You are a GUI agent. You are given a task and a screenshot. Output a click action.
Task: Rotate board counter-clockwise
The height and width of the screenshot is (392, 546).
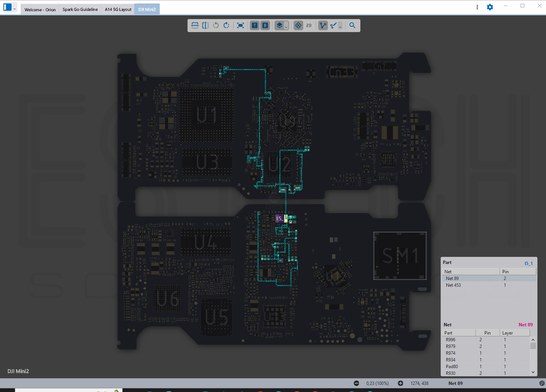tap(216, 25)
